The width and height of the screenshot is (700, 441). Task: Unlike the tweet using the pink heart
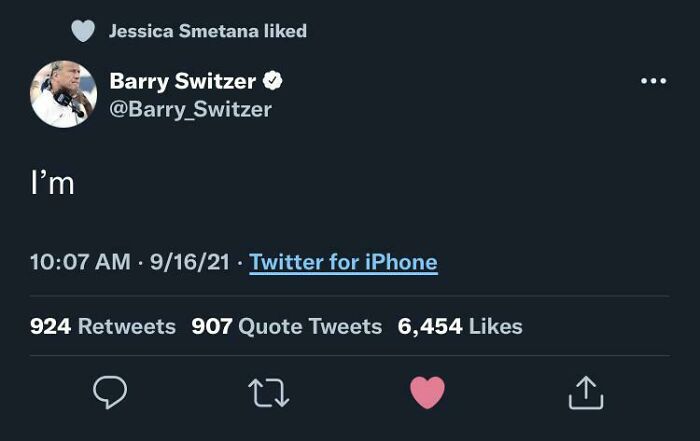427,393
